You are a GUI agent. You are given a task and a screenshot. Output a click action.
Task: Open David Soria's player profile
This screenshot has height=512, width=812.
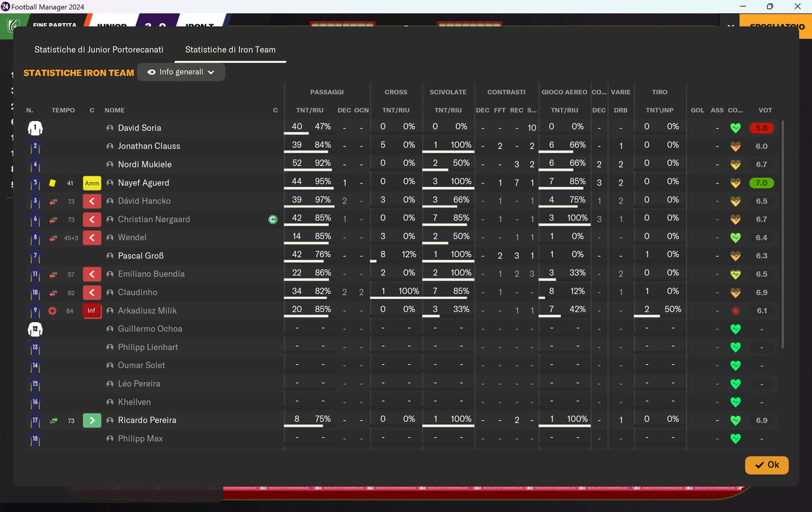140,128
